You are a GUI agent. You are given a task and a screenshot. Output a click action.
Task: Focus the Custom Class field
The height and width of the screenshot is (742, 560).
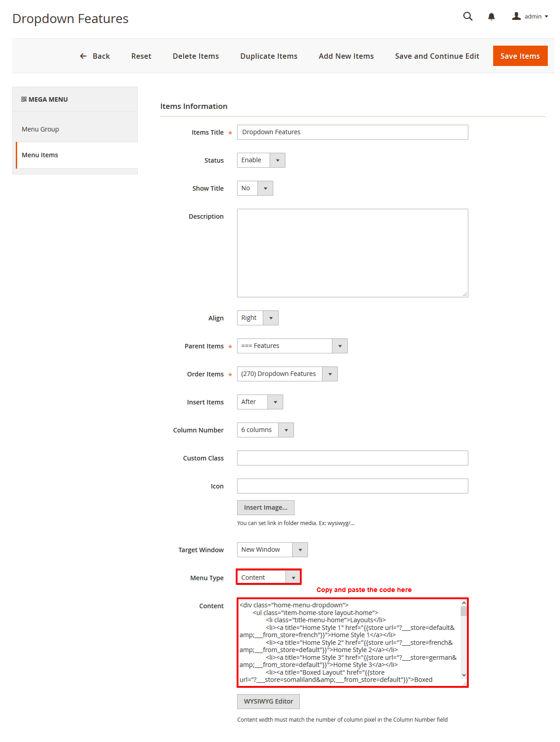[x=353, y=458]
